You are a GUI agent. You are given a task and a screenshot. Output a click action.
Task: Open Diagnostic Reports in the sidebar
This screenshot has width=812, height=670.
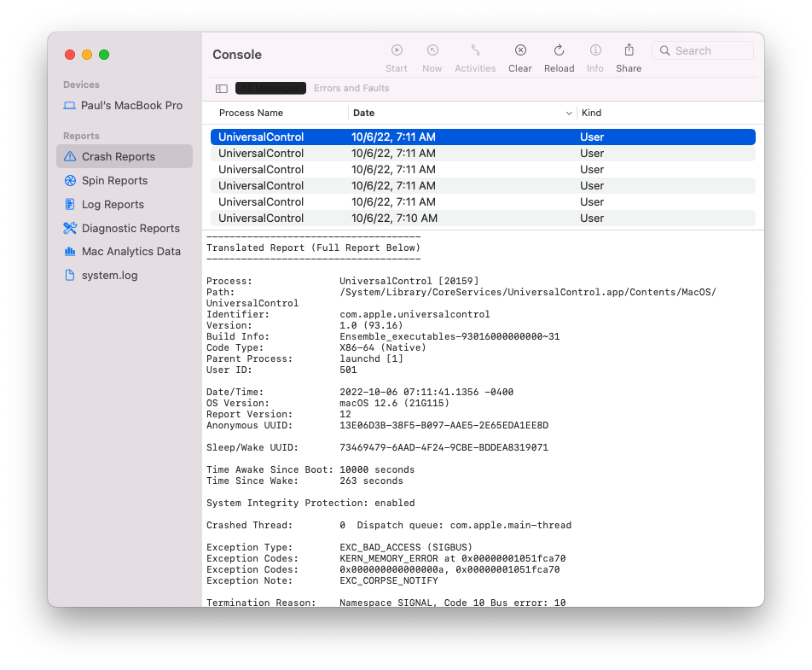(125, 228)
